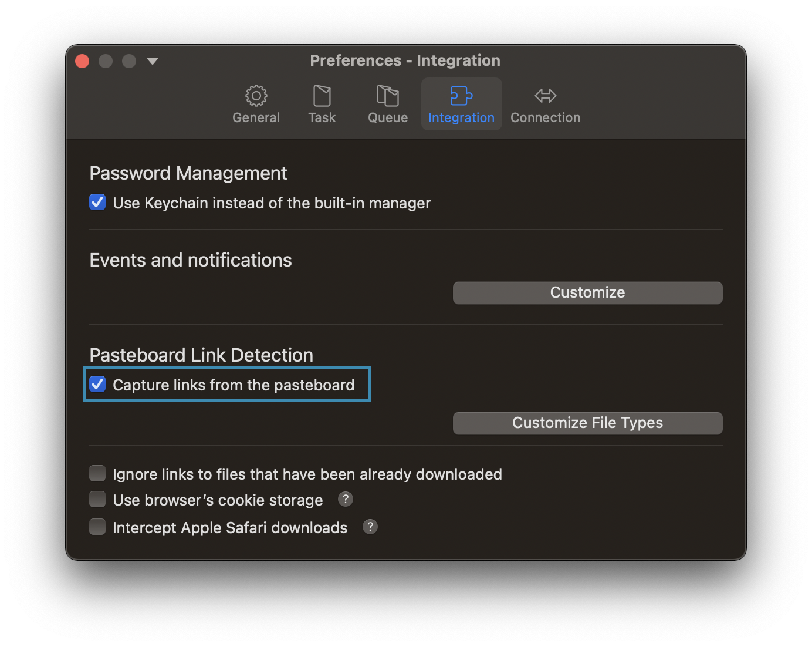
Task: Enable Intercept Apple Safari downloads
Action: pos(97,527)
